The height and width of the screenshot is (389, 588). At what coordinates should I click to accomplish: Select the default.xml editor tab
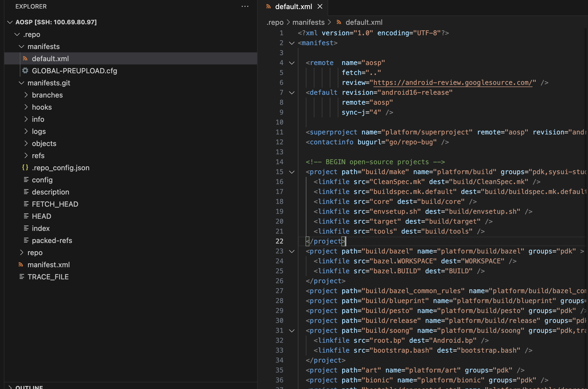293,7
